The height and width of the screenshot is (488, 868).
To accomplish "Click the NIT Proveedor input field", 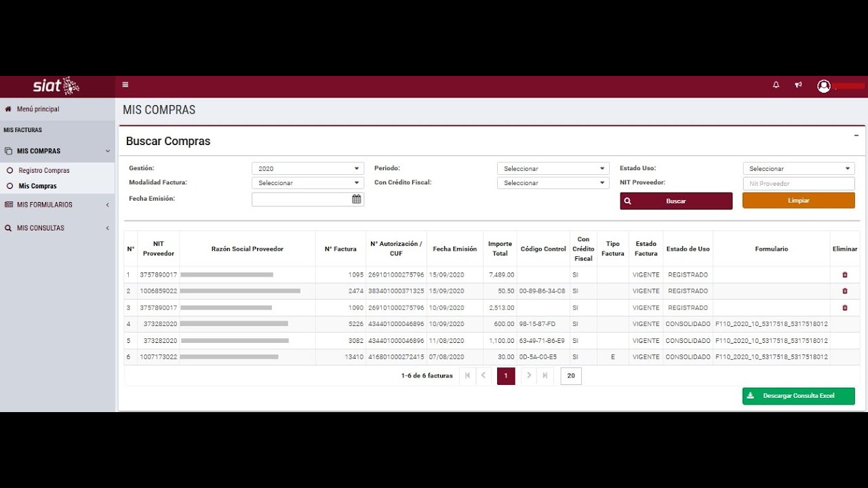I will [x=799, y=184].
